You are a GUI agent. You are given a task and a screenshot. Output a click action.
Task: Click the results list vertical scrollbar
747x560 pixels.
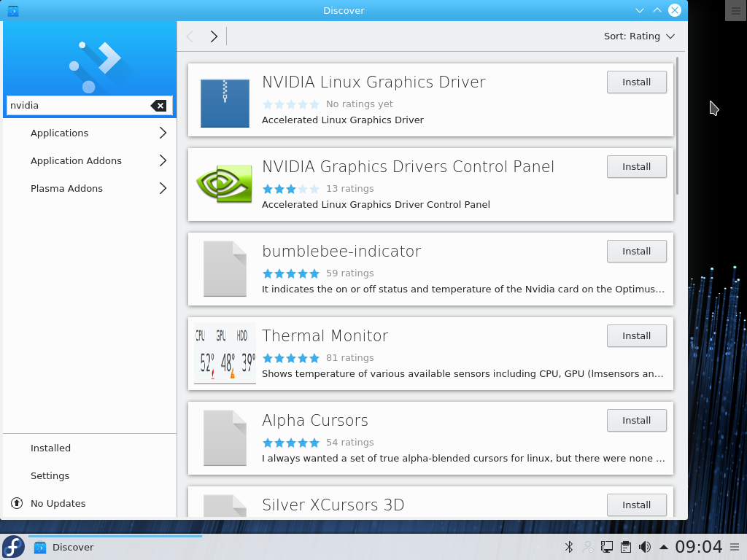point(677,125)
